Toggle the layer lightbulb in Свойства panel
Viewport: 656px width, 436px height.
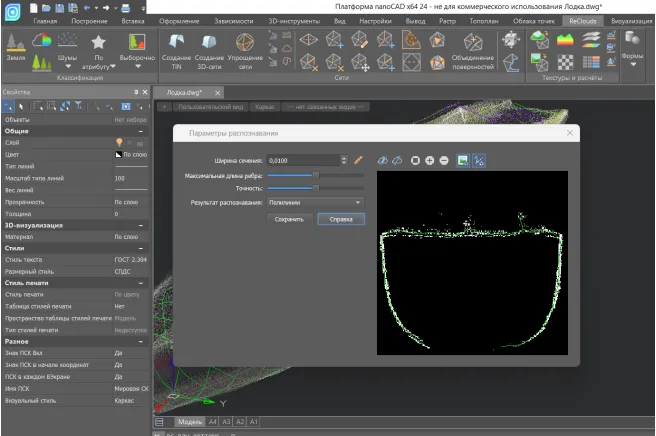[118, 144]
